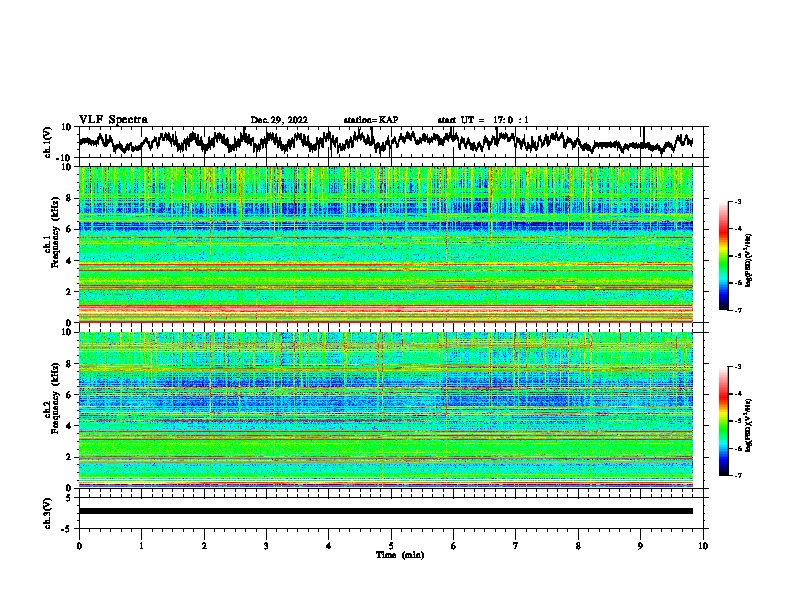Click the time axis tick label "7"

pyautogui.click(x=516, y=546)
